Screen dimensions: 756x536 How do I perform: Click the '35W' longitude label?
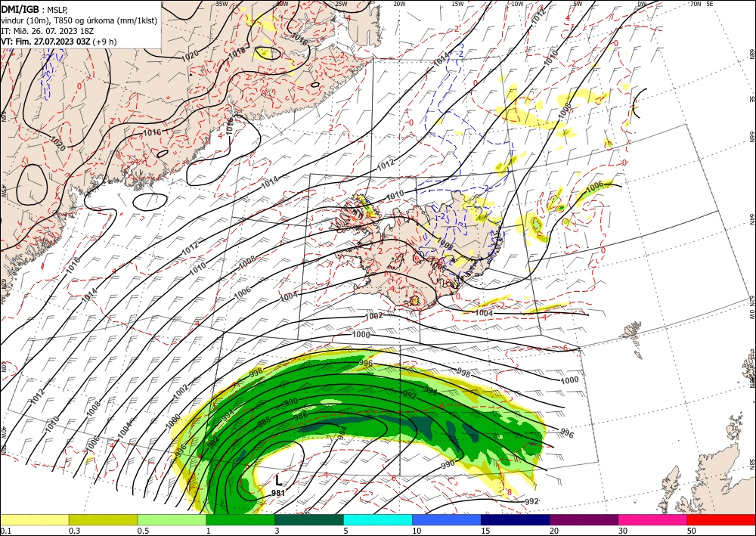pos(222,4)
